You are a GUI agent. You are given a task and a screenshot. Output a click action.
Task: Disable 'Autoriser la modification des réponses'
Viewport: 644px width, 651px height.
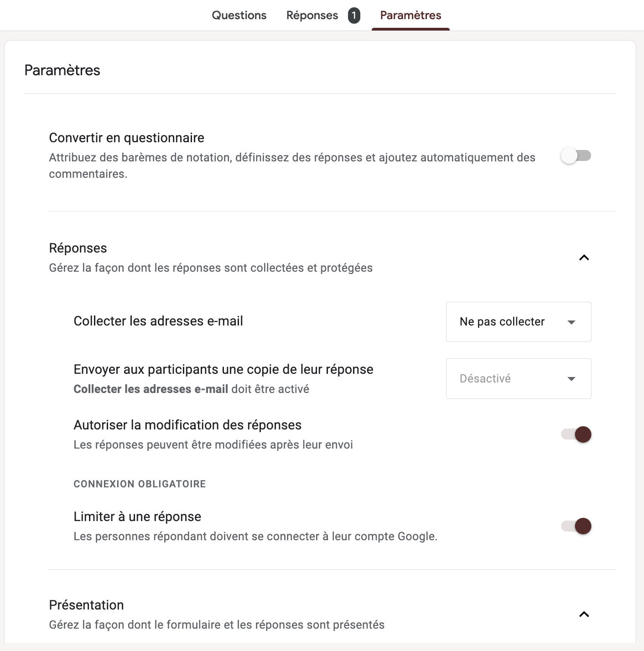[575, 434]
